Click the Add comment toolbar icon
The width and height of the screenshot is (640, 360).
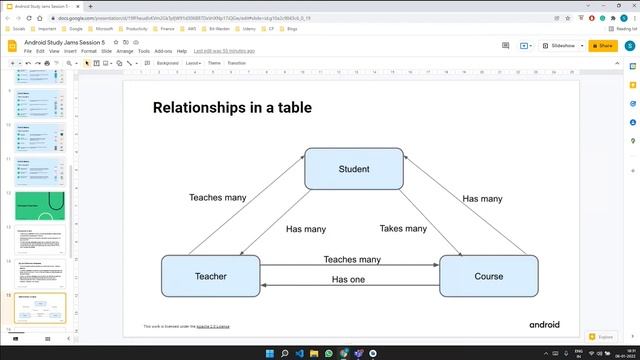(147, 63)
